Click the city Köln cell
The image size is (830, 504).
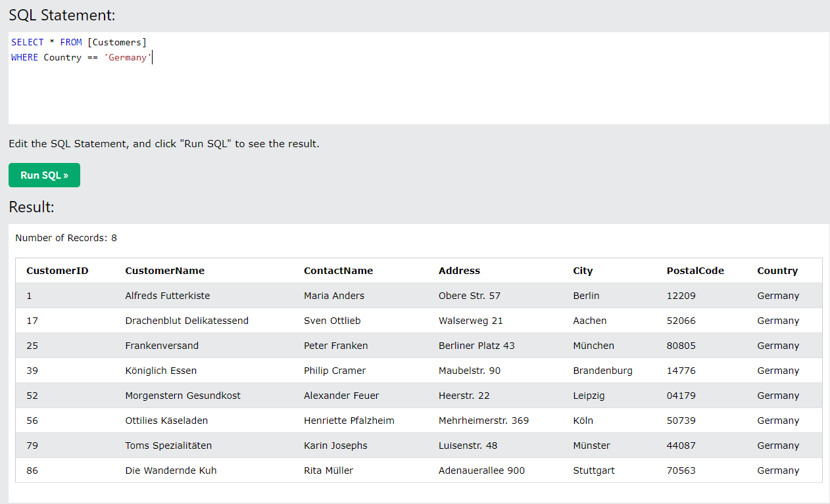coord(583,421)
